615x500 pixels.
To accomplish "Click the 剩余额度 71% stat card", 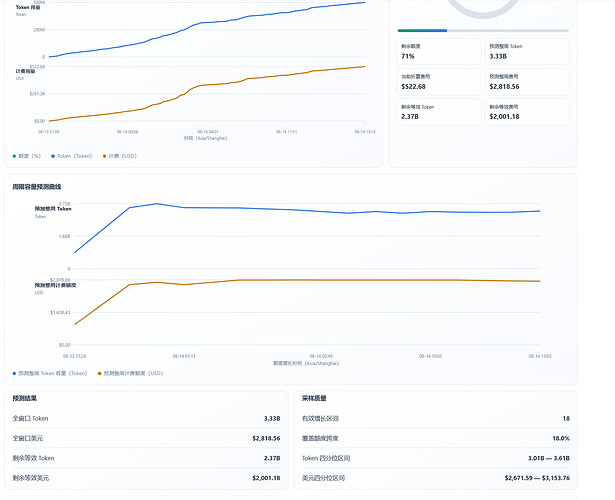I will 439,51.
